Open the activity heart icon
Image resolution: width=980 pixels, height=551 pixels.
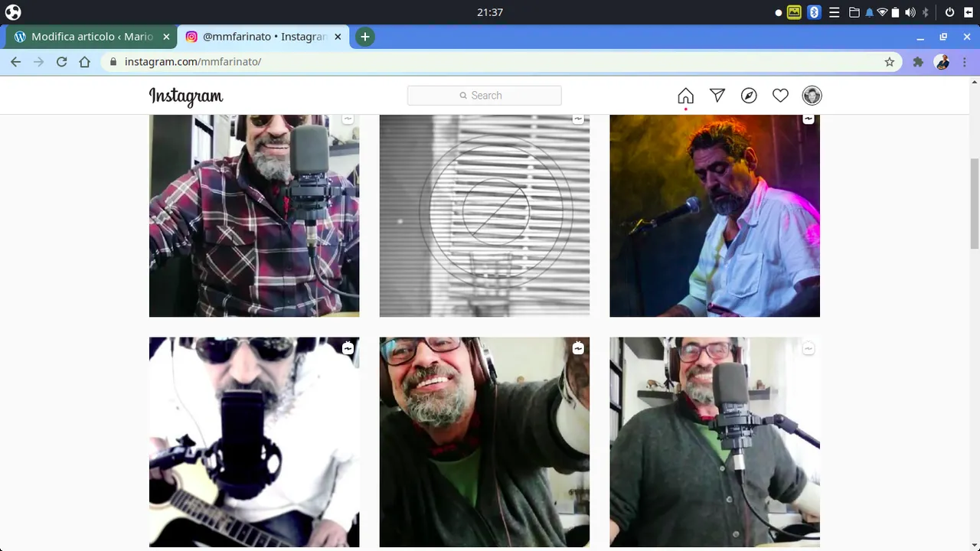coord(780,95)
